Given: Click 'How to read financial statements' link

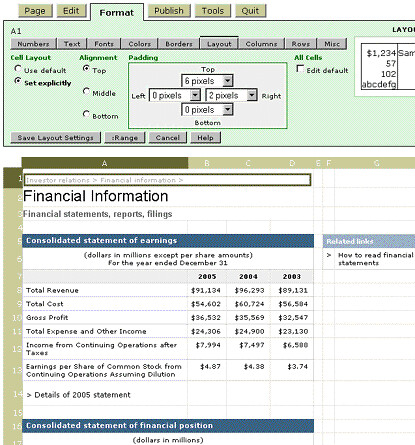Looking at the screenshot, I should click(375, 259).
